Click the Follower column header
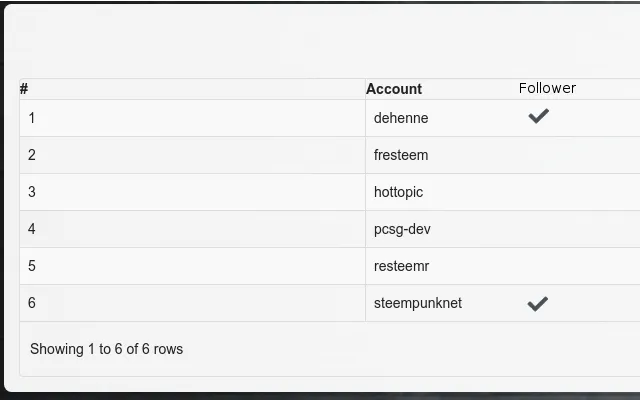The height and width of the screenshot is (400, 640). click(547, 88)
